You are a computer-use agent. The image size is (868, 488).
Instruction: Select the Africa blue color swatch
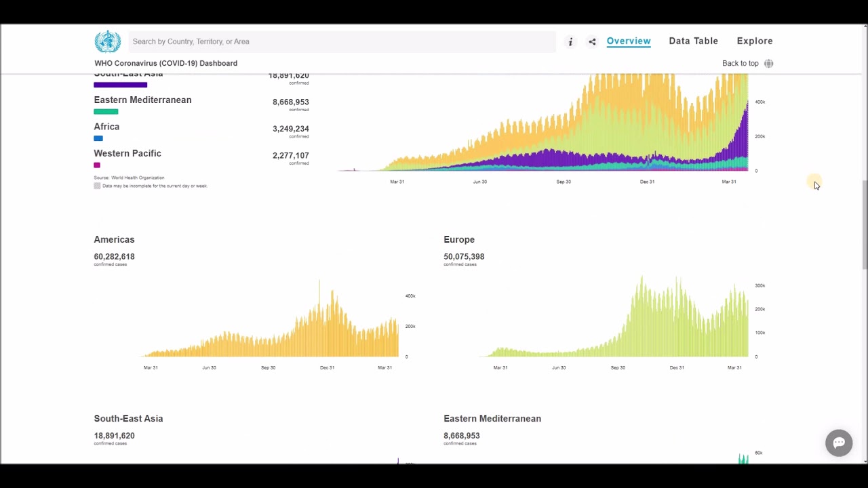pyautogui.click(x=98, y=138)
